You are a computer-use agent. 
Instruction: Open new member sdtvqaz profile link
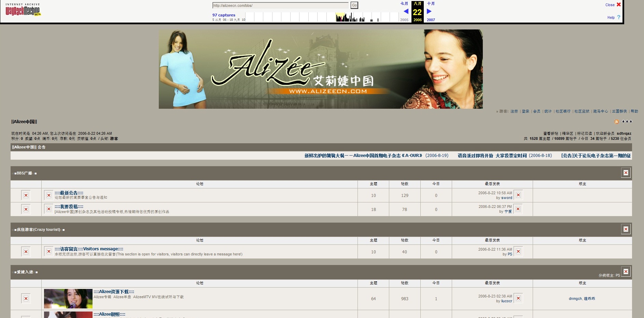(624, 134)
